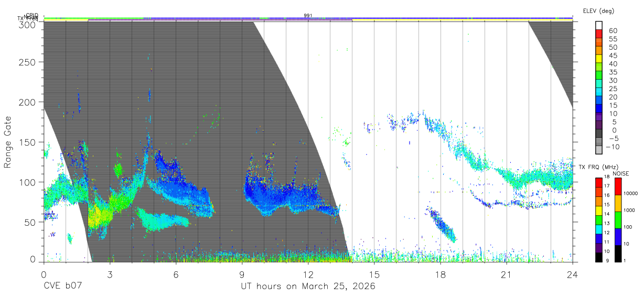
Task: Select the black bottom band of TX FRQ colorbar
Action: click(599, 257)
